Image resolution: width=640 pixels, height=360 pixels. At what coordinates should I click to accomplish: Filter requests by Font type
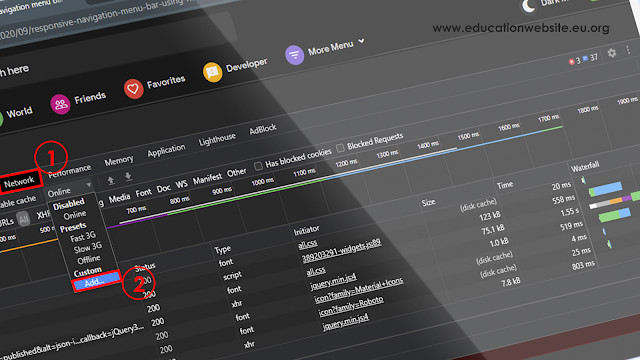click(x=143, y=193)
